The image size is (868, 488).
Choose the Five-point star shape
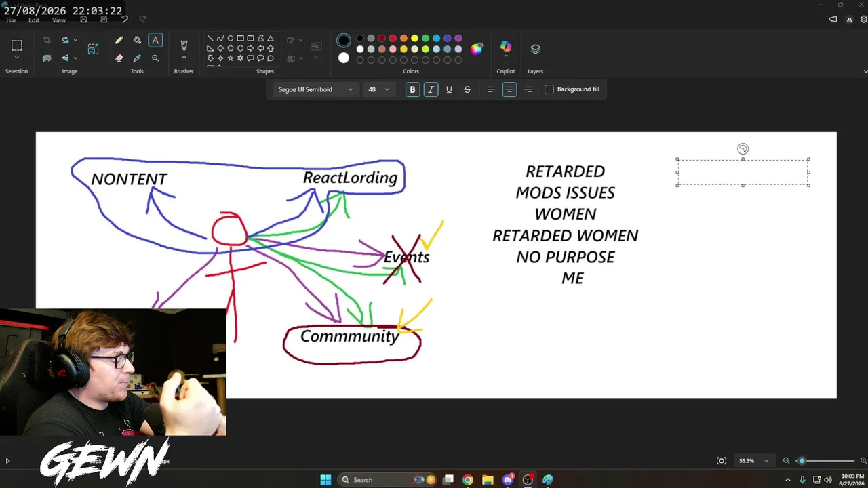231,58
